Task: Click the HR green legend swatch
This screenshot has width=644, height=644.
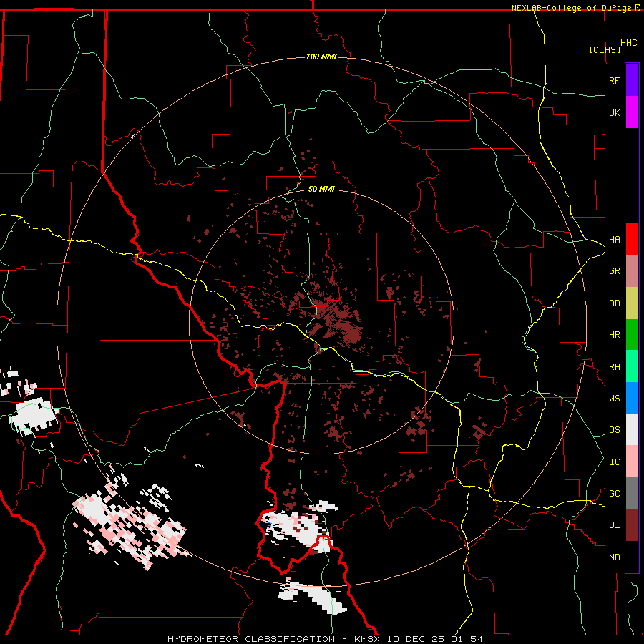Action: [632, 335]
